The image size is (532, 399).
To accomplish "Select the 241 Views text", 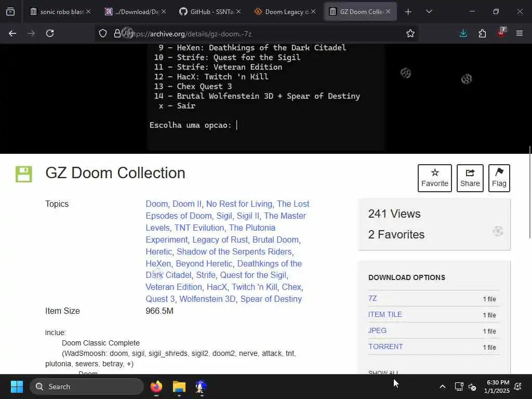I will point(394,214).
